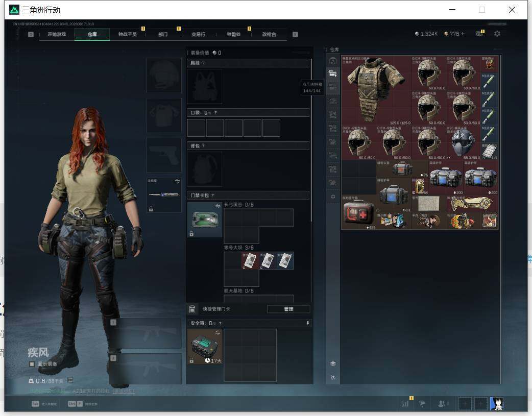Viewport: 532px width, 416px height.
Task: Click the player avatar in bottom bar
Action: 497,404
